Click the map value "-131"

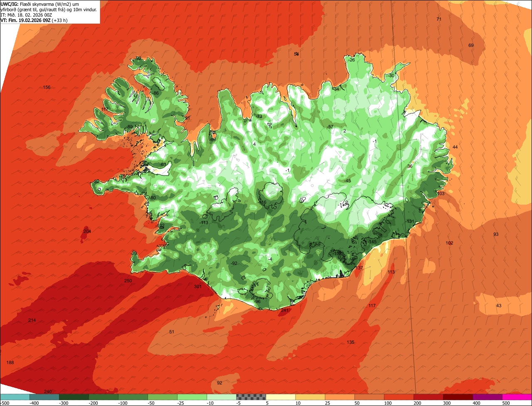410,221
